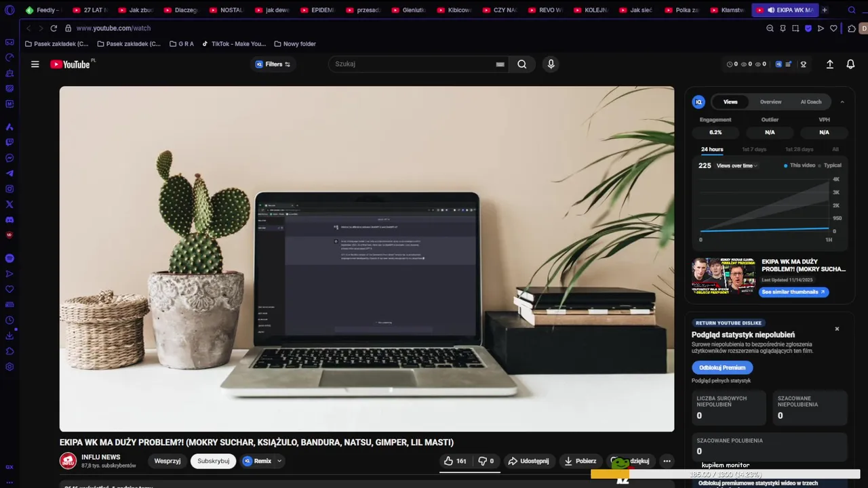The height and width of the screenshot is (488, 868).
Task: Open downloads in the Opera sidebar
Action: tap(9, 336)
